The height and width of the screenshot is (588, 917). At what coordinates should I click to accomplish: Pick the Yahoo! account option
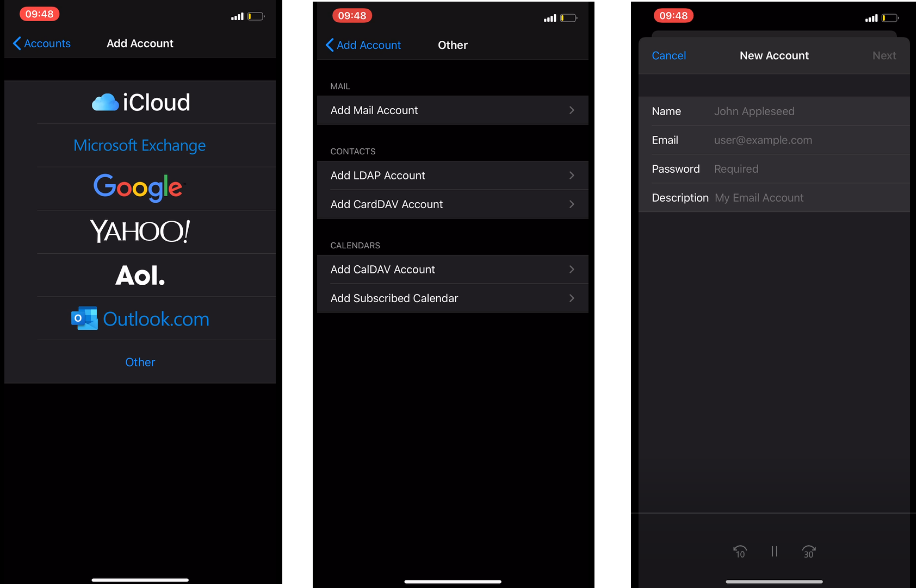[x=140, y=232]
